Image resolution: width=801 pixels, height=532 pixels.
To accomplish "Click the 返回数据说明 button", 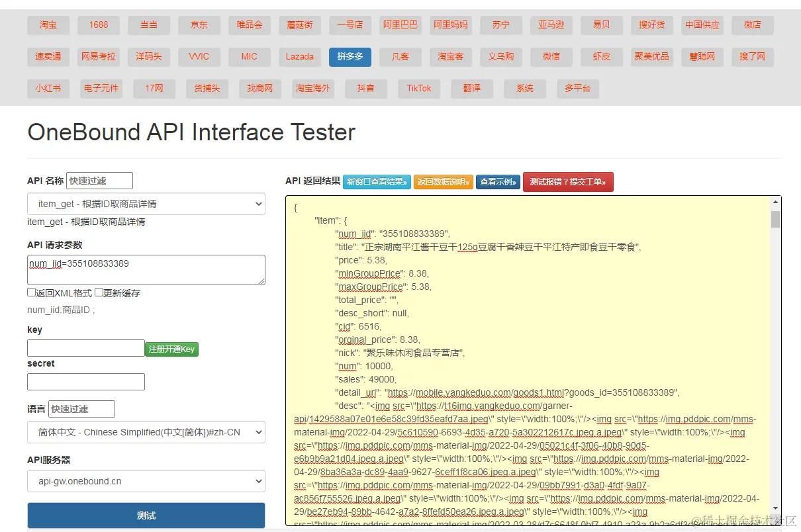I will (444, 182).
